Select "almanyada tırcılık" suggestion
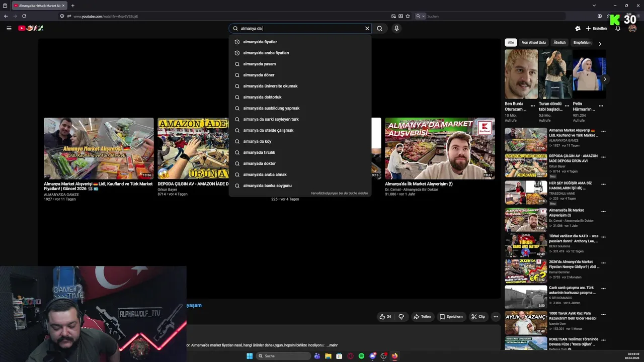The image size is (644, 362). coord(300,152)
